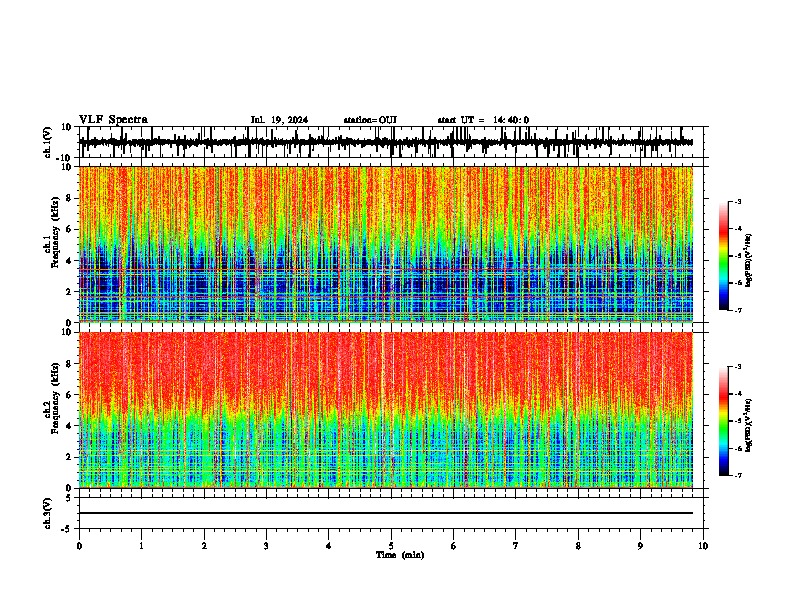Screen dimensions: 792x612
Task: Click time axis tick label "7"
Action: coord(516,546)
